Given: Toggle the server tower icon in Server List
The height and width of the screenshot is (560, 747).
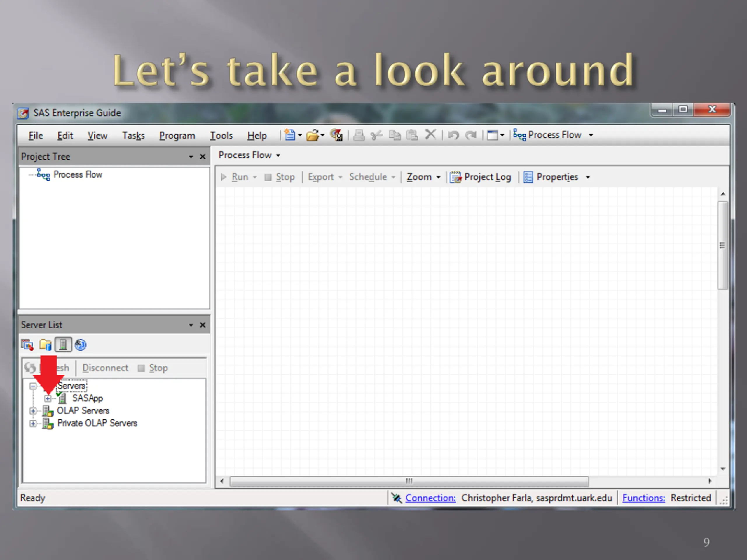Looking at the screenshot, I should 63,345.
